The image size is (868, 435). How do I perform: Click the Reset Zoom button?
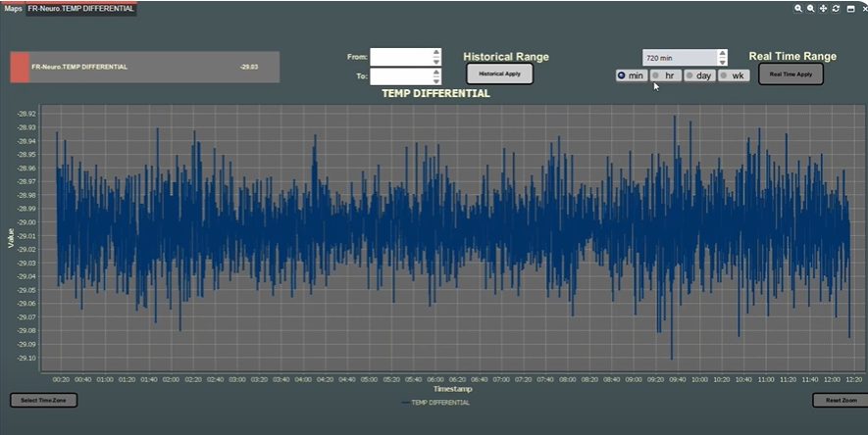pyautogui.click(x=841, y=400)
